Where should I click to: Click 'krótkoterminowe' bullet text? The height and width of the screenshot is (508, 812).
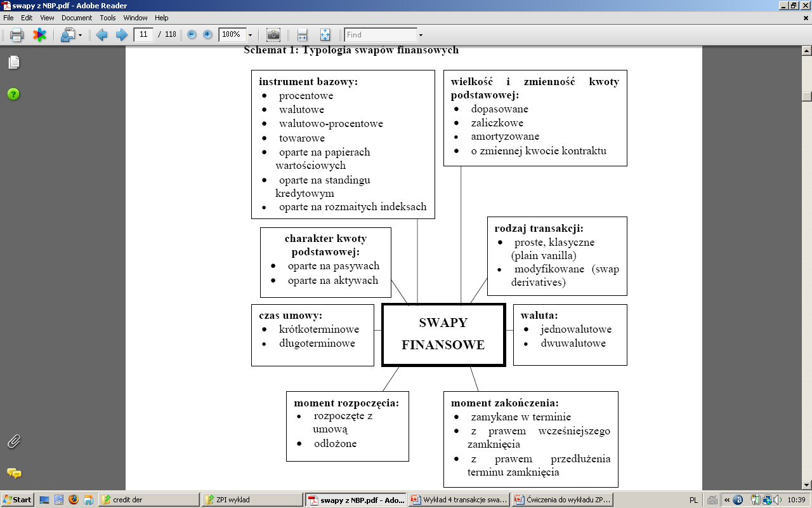coord(319,330)
